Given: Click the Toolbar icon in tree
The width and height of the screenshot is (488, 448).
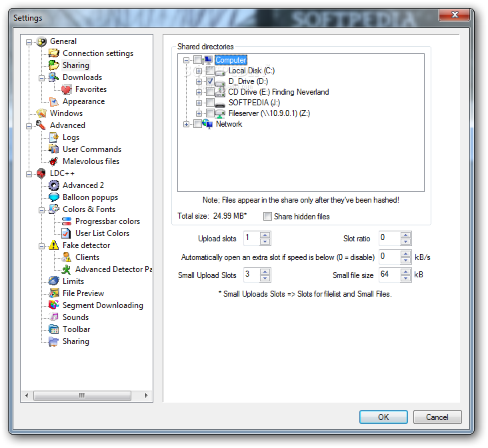Looking at the screenshot, I should (x=54, y=329).
